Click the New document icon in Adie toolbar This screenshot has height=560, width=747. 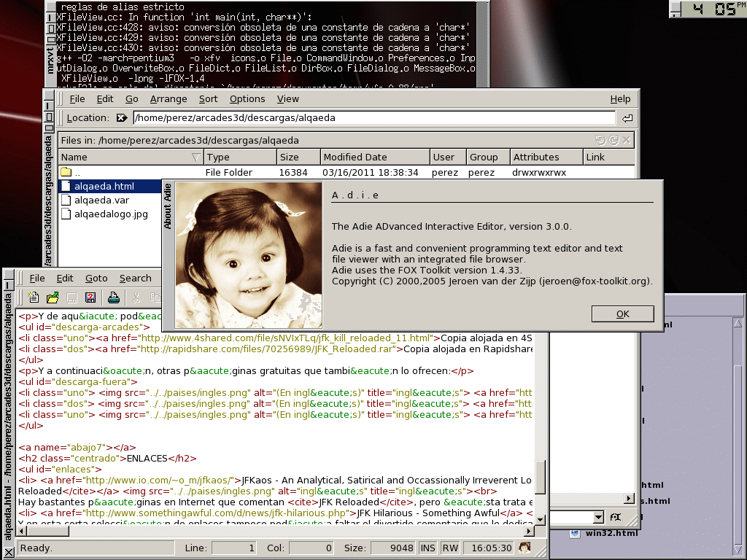click(x=33, y=297)
